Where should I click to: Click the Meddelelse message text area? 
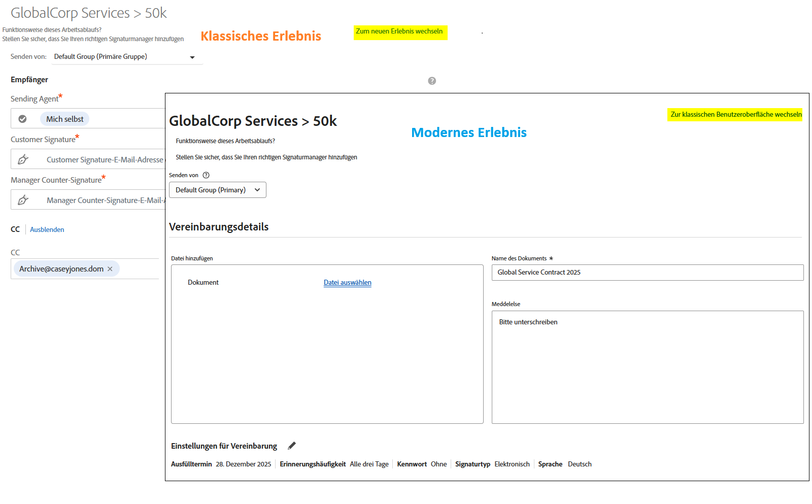tap(648, 367)
